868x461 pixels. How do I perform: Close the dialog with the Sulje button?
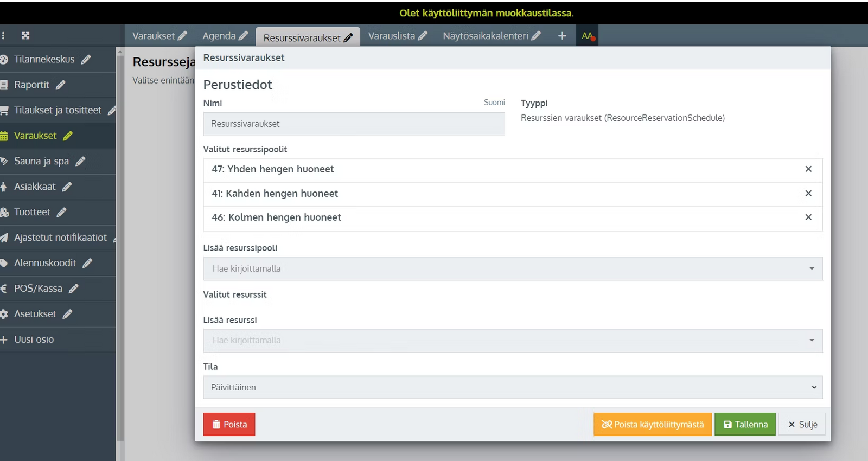[x=802, y=425]
